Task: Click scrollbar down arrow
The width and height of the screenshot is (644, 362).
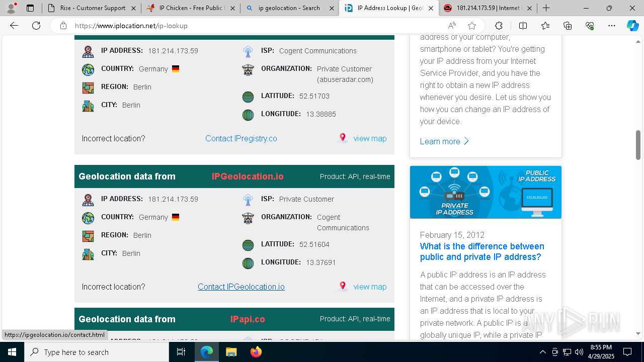Action: click(x=638, y=333)
